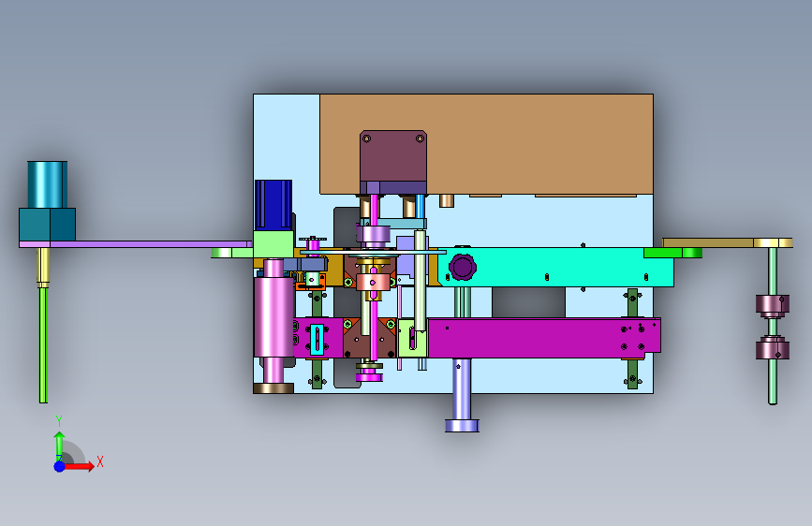Click the red X axis arrow of triad
This screenshot has width=812, height=526.
(x=80, y=466)
